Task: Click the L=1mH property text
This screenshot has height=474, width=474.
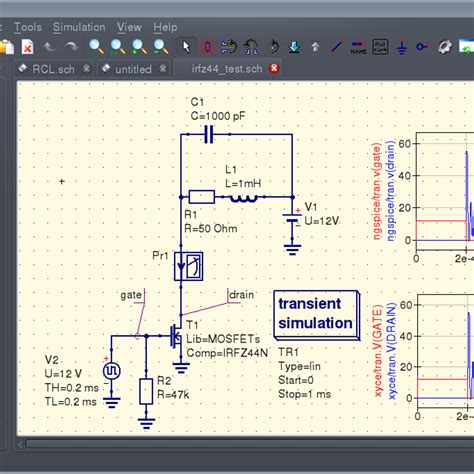Action: pos(243,183)
